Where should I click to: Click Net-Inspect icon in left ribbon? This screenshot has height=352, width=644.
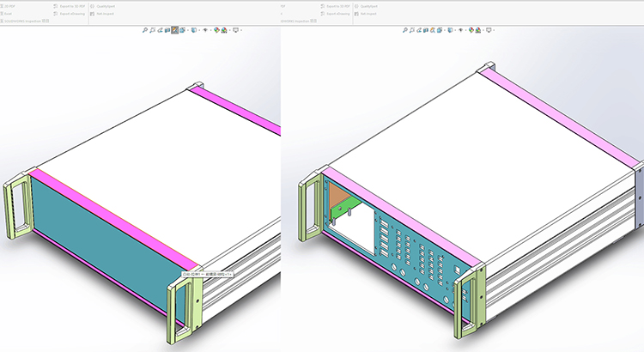pos(103,15)
